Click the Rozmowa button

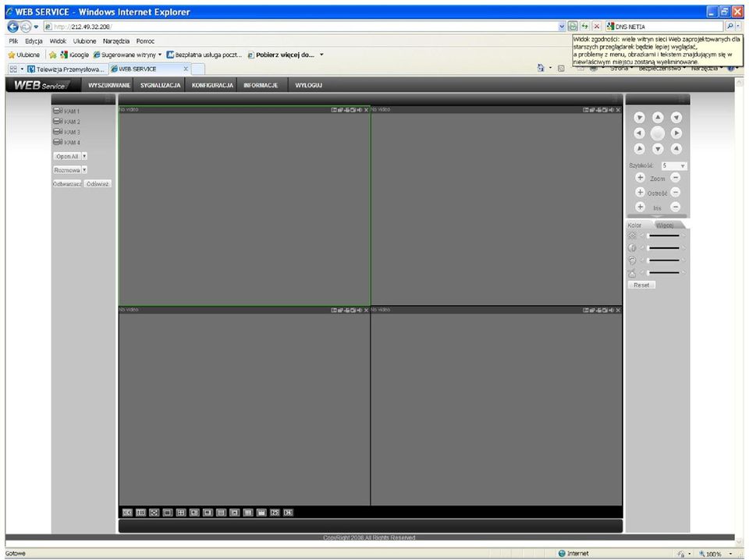tap(67, 170)
